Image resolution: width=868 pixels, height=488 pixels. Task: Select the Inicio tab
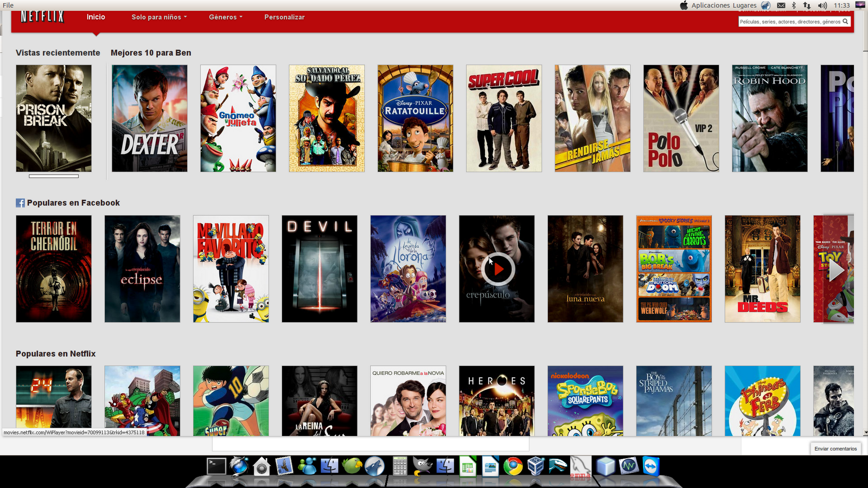point(95,17)
